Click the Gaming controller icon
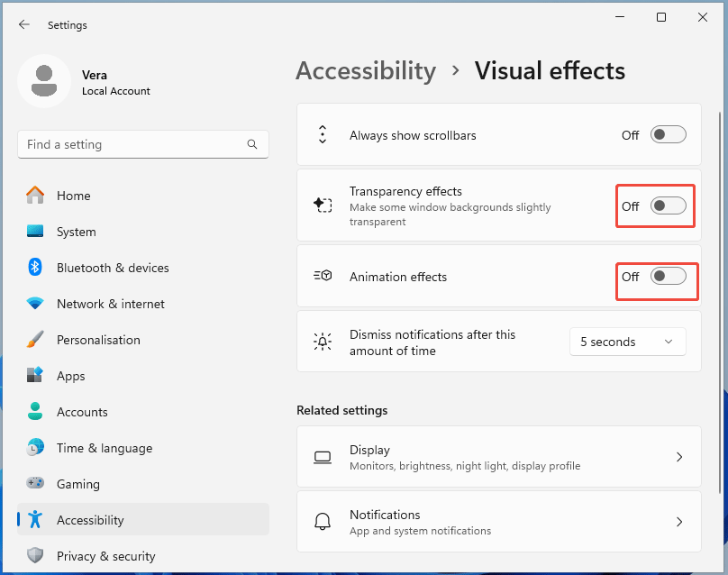728x575 pixels. coord(35,484)
